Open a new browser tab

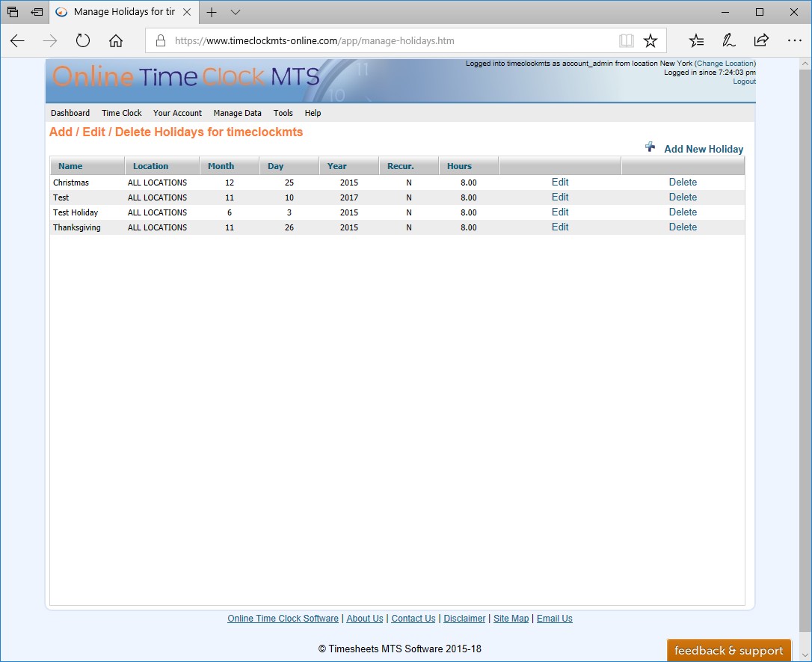(x=212, y=13)
